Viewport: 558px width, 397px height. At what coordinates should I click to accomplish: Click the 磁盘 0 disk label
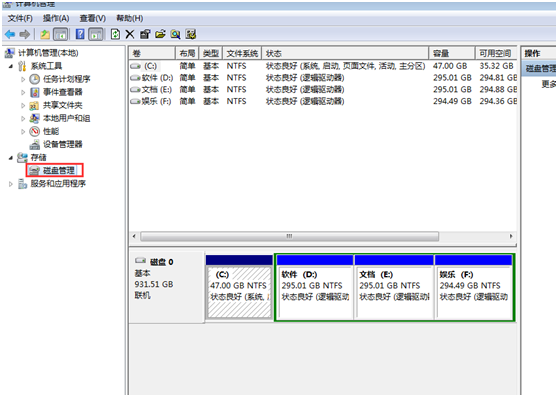pos(161,262)
